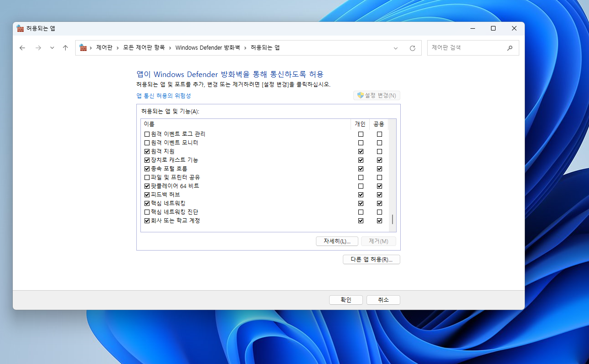Viewport: 589px width, 364px height.
Task: Uncheck 장치로 캐스트 기능 name checkbox
Action: (147, 160)
